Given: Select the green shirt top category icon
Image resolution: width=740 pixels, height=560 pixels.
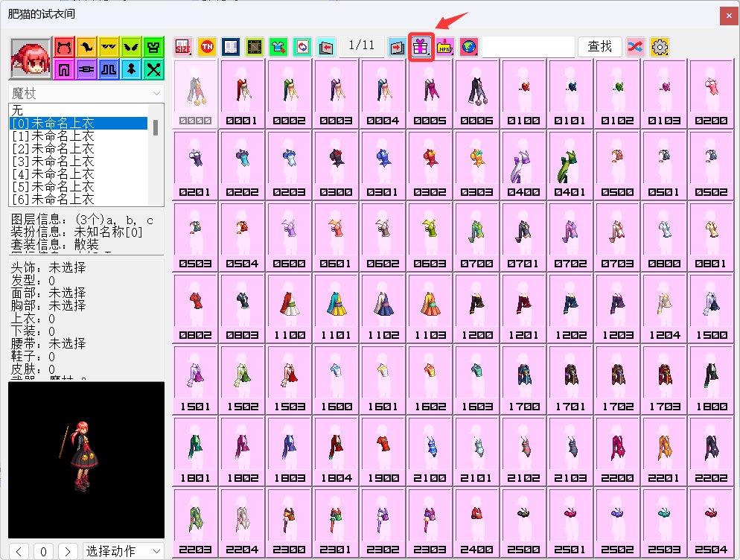Looking at the screenshot, I should pos(153,47).
